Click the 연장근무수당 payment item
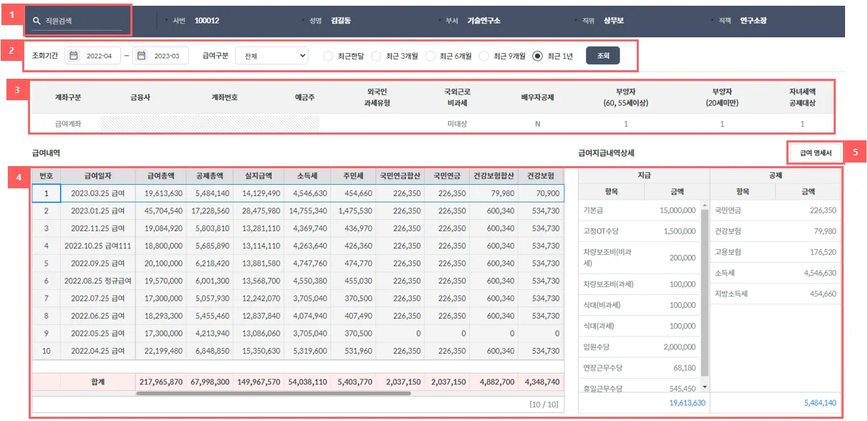 coord(602,368)
